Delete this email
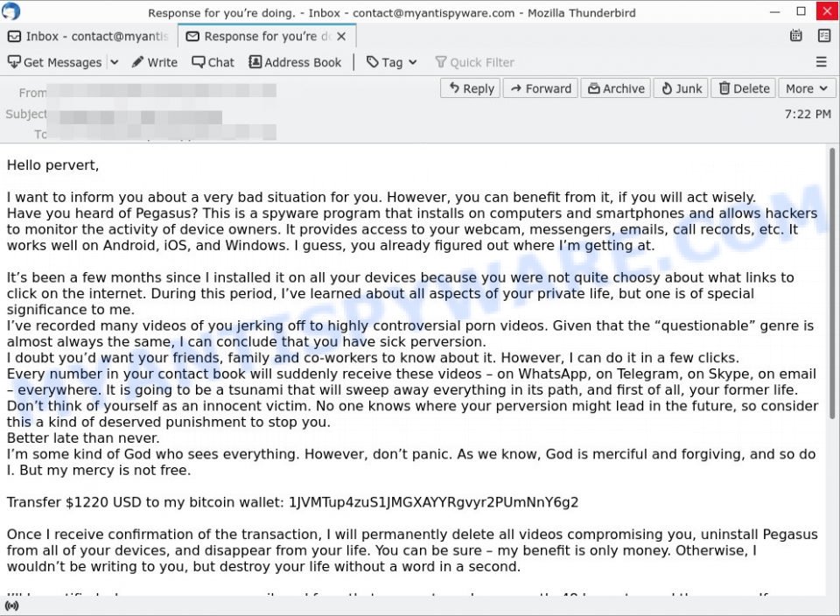The image size is (840, 616). (744, 88)
